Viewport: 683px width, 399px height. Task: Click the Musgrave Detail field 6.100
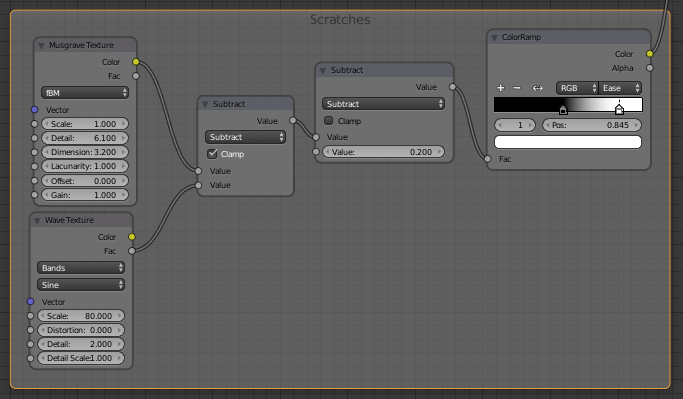(85, 138)
